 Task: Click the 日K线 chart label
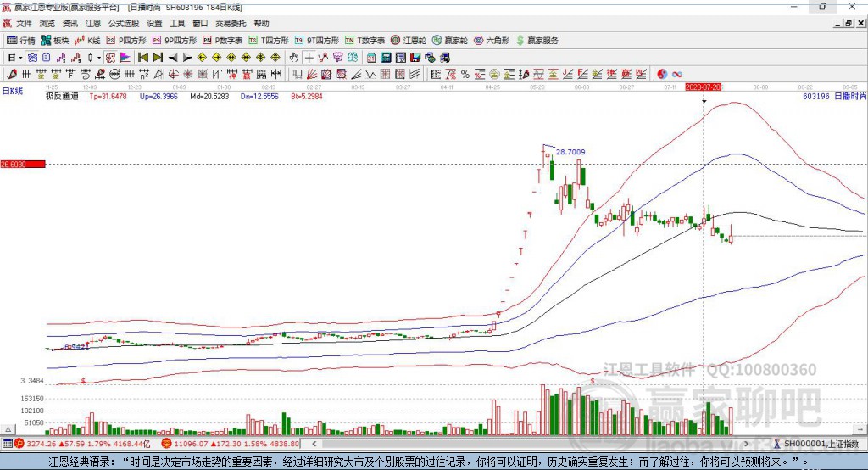point(12,91)
